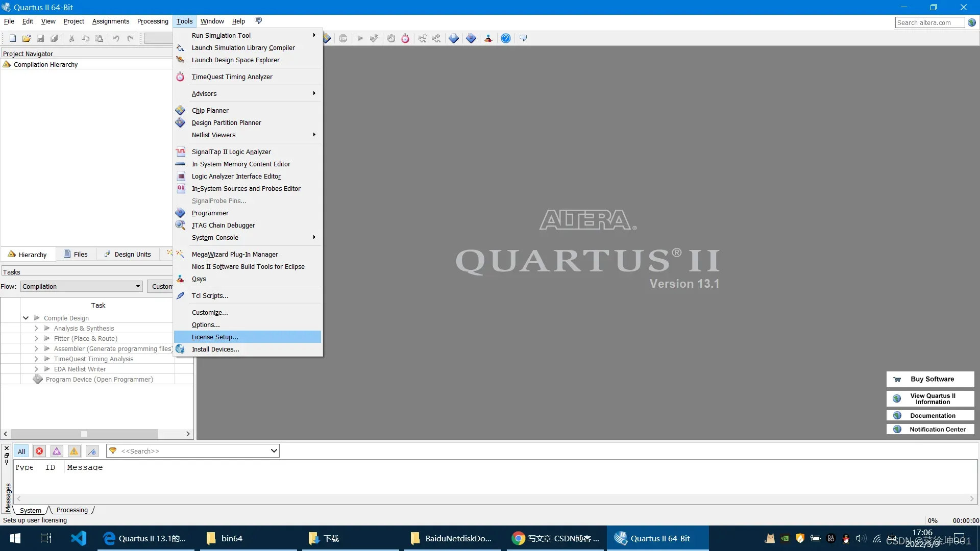The image size is (980, 551).
Task: Click the Notification Center button
Action: (930, 429)
